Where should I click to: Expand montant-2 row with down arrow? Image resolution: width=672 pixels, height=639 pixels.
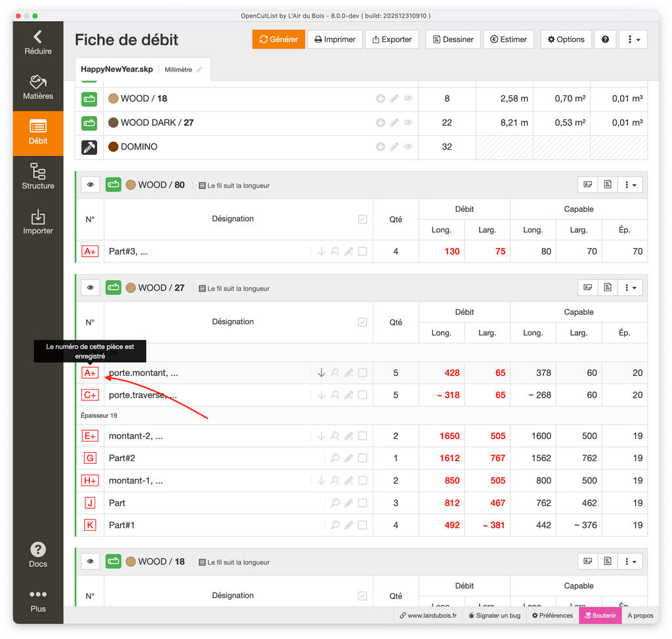321,436
